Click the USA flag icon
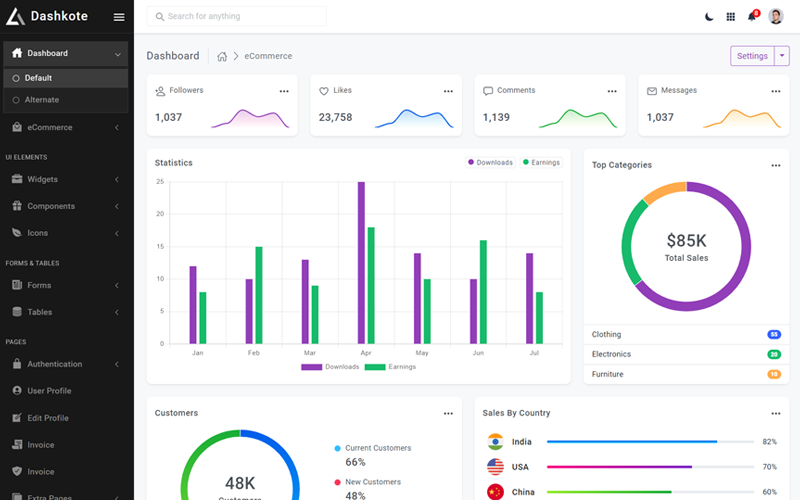 click(495, 467)
